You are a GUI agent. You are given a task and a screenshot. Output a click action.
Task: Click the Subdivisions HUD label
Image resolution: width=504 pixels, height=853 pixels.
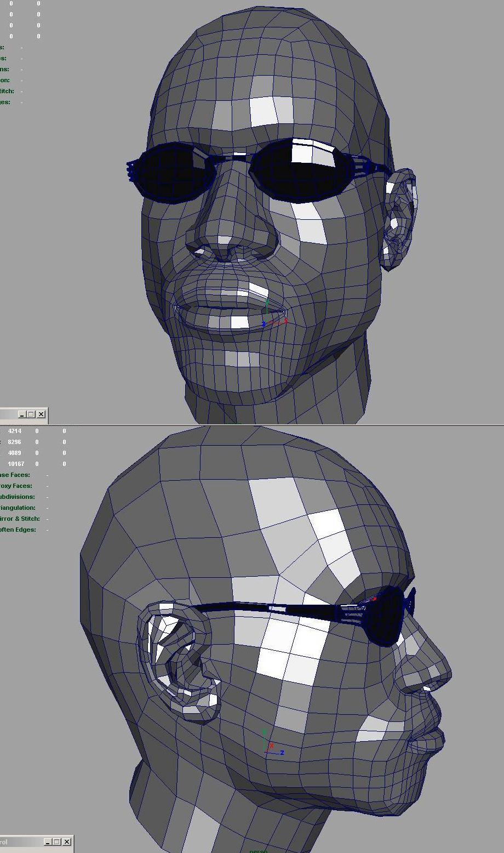point(18,497)
